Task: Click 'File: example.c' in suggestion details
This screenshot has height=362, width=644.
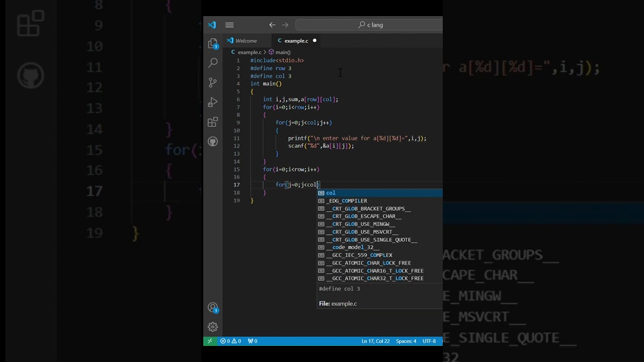Action: click(338, 304)
